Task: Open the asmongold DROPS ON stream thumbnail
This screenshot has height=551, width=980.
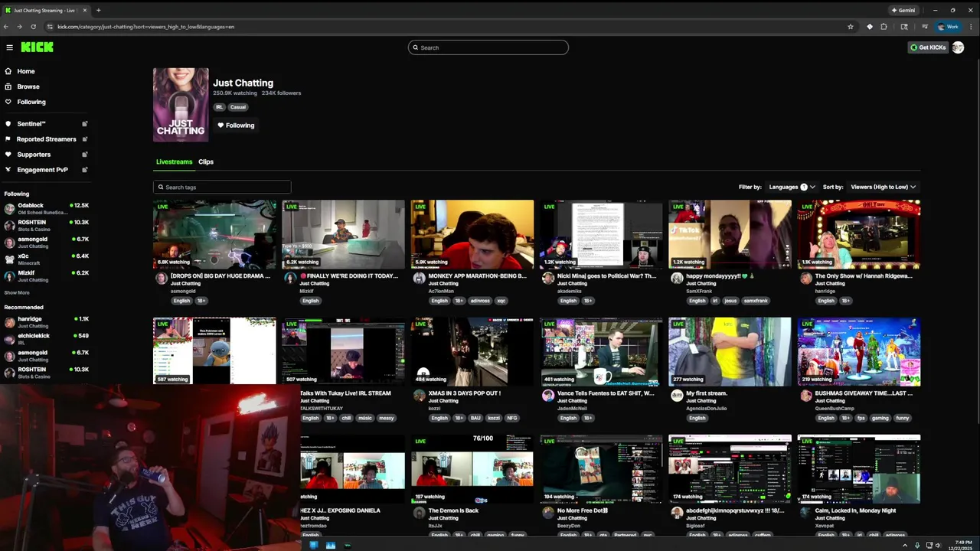Action: click(214, 234)
